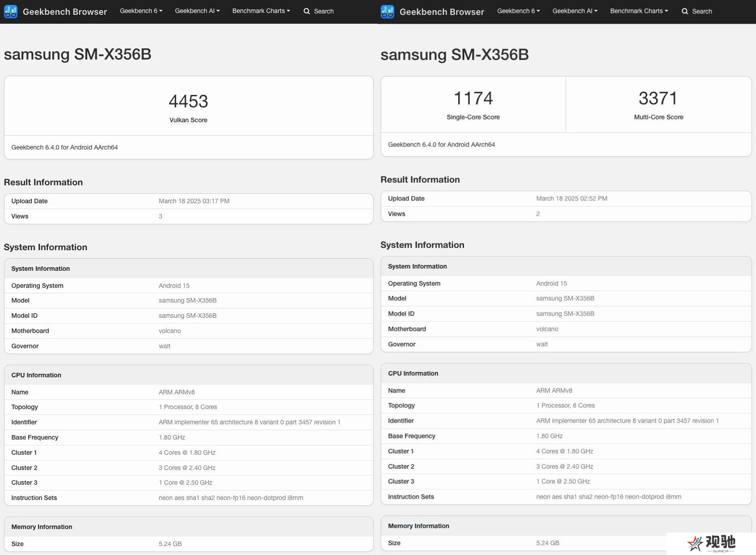Click Search text in right navbar
The width and height of the screenshot is (756, 555).
pos(702,11)
